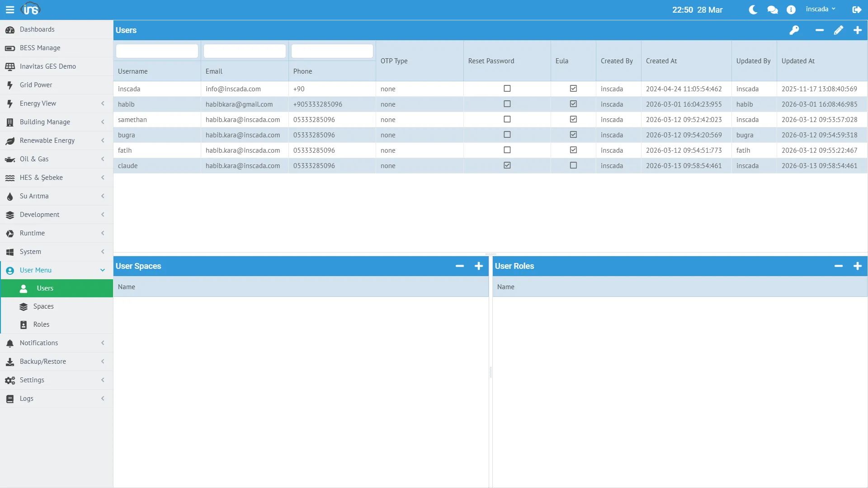Toggle Eula checkbox for claude row
868x488 pixels.
pos(573,165)
